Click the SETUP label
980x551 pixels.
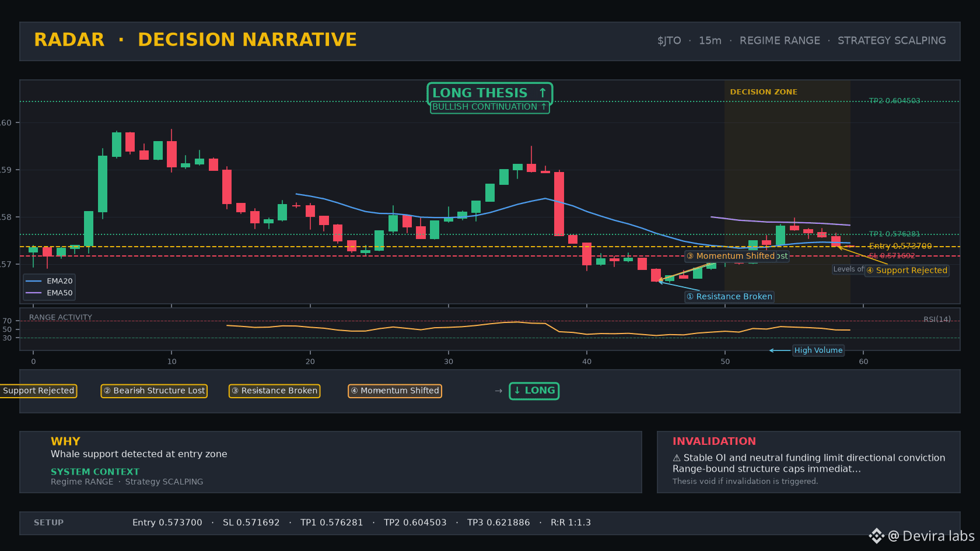48,523
